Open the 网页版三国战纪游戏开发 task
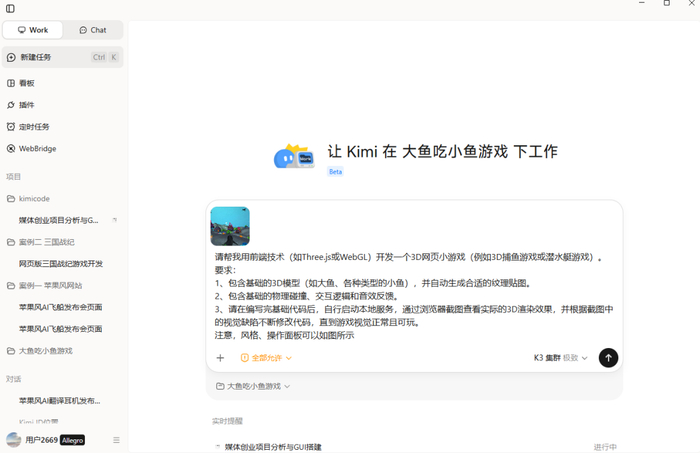Viewport: 700px width, 453px height. point(61,264)
